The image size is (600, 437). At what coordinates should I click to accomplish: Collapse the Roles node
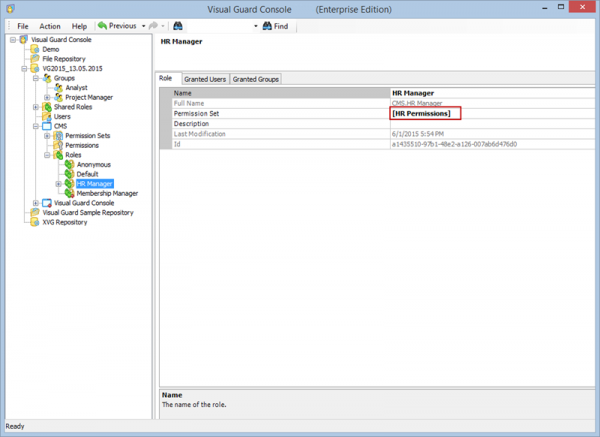coord(47,155)
